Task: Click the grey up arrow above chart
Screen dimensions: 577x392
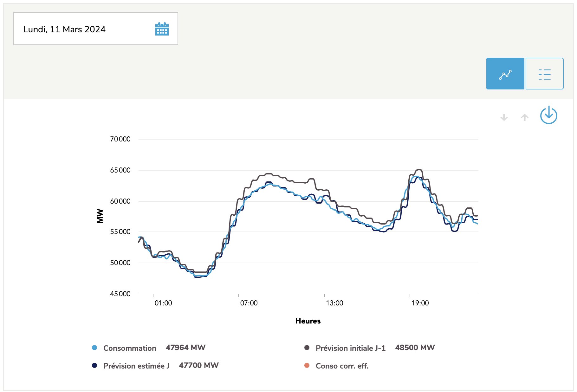Action: click(524, 117)
